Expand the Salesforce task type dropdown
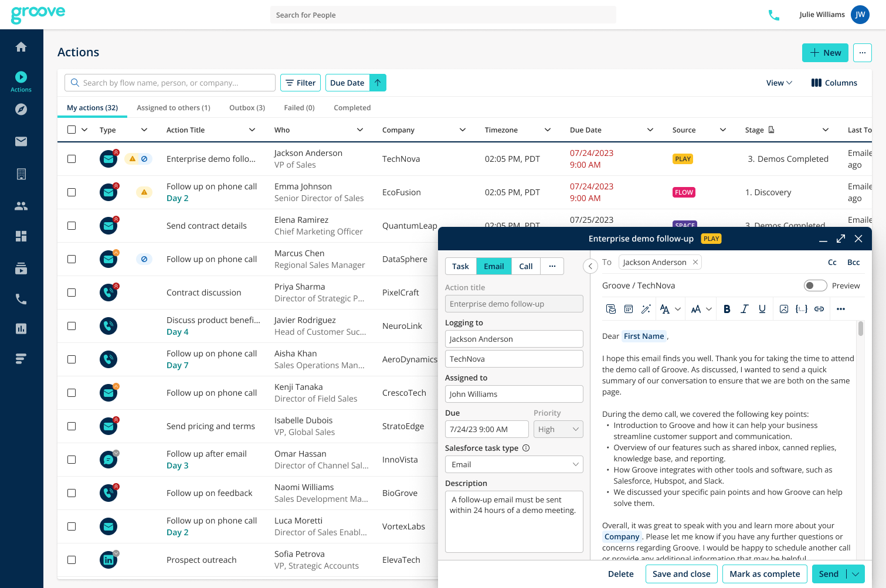 [x=514, y=464]
